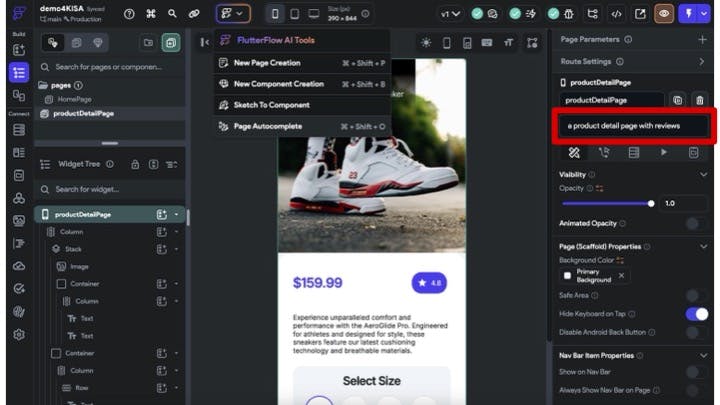Screen dimensions: 720x405
Task: Expand the test mode dropdown arrow
Action: (704, 14)
